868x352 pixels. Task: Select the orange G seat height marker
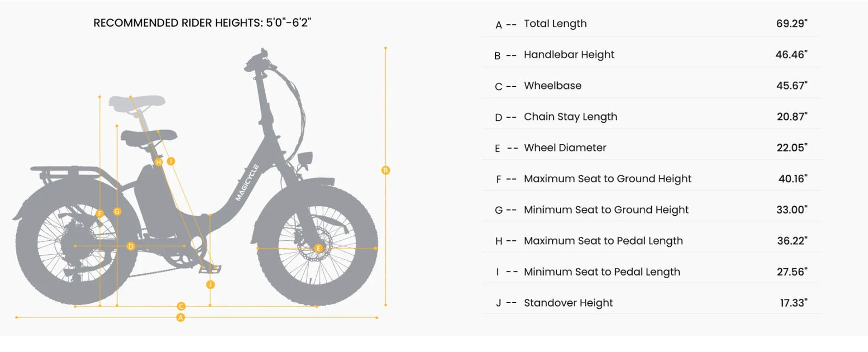(117, 212)
